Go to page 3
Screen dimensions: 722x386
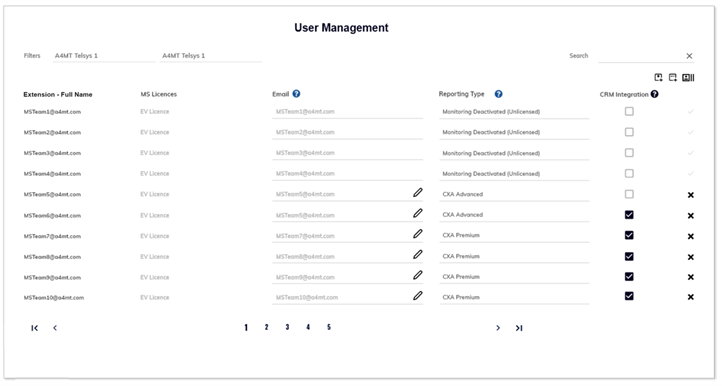287,327
